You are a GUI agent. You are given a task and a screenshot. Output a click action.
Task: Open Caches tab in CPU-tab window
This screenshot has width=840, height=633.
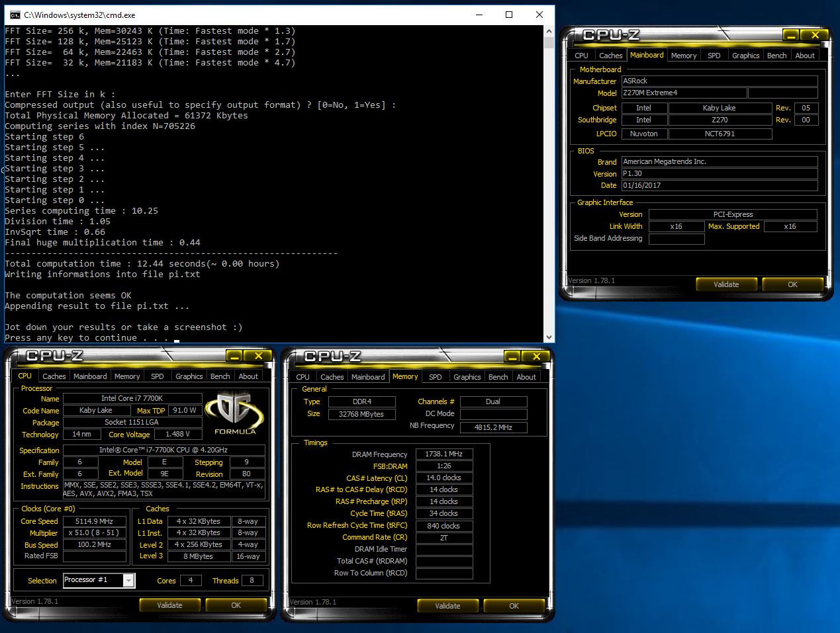(54, 376)
